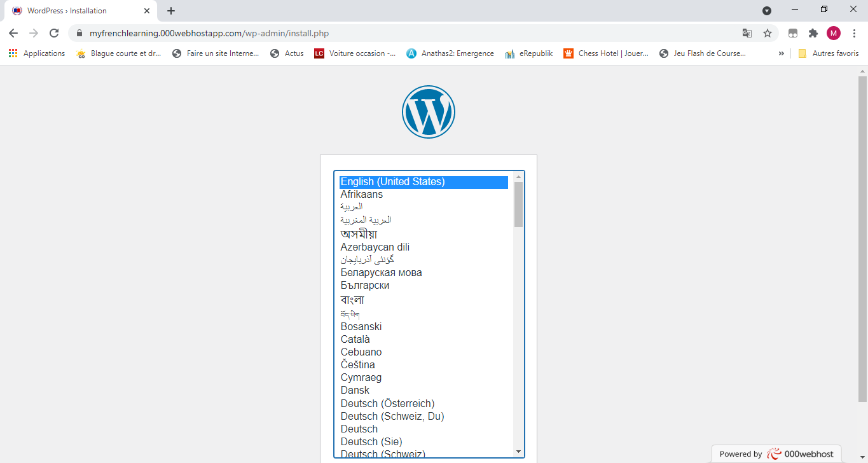Open a new tab with the plus button

[171, 11]
